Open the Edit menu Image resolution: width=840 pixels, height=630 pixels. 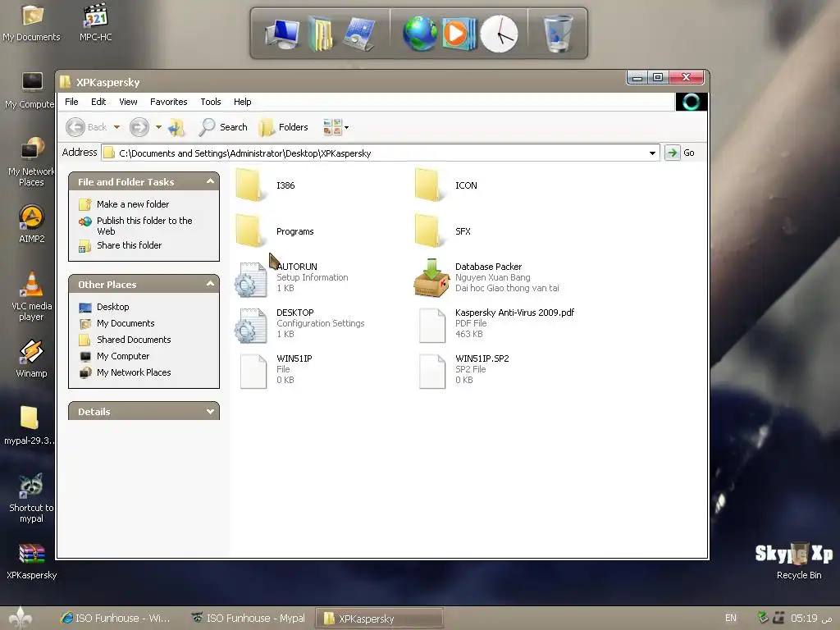(98, 102)
